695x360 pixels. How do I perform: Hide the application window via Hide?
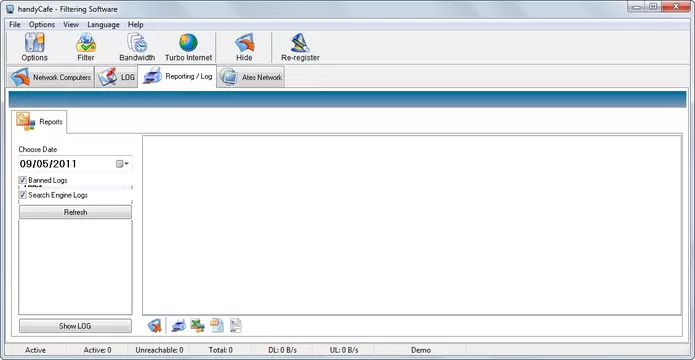[244, 47]
